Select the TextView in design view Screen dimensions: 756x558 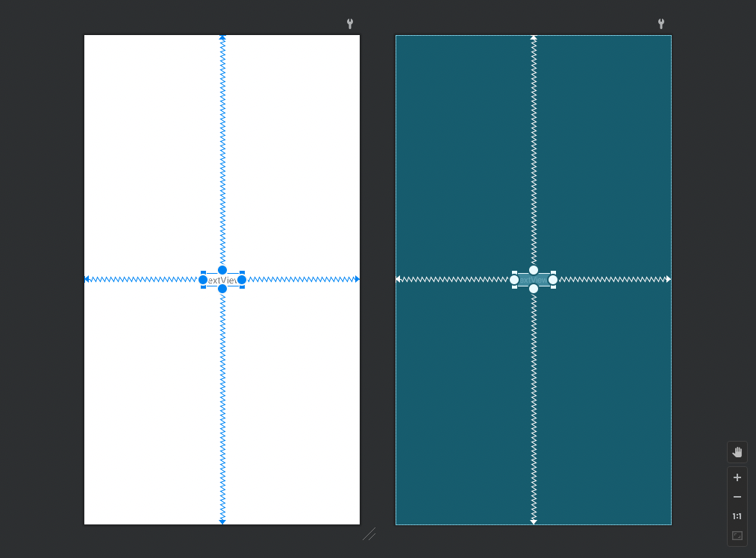[x=222, y=280]
